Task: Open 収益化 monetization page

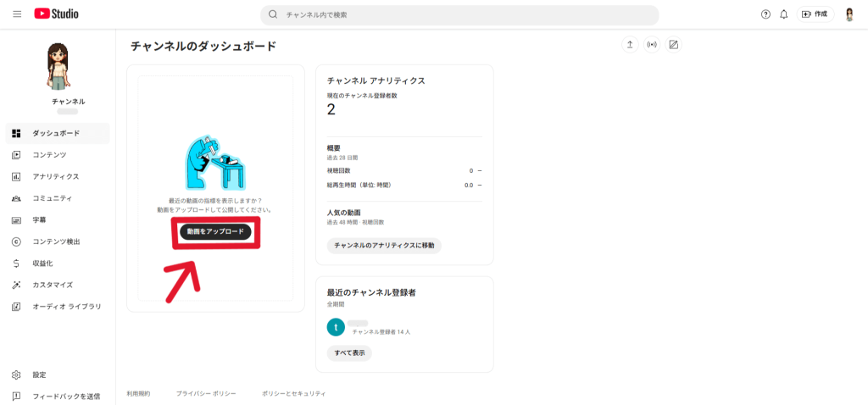Action: [x=42, y=264]
